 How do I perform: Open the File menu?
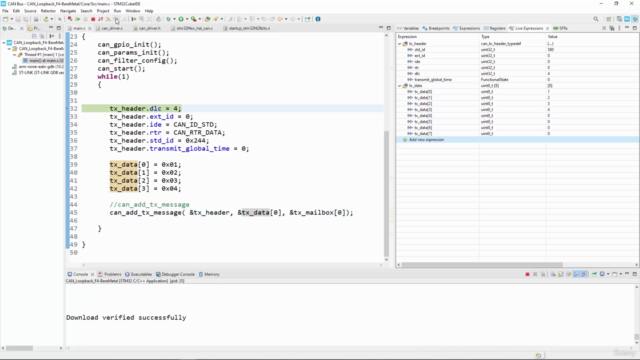pyautogui.click(x=5, y=11)
